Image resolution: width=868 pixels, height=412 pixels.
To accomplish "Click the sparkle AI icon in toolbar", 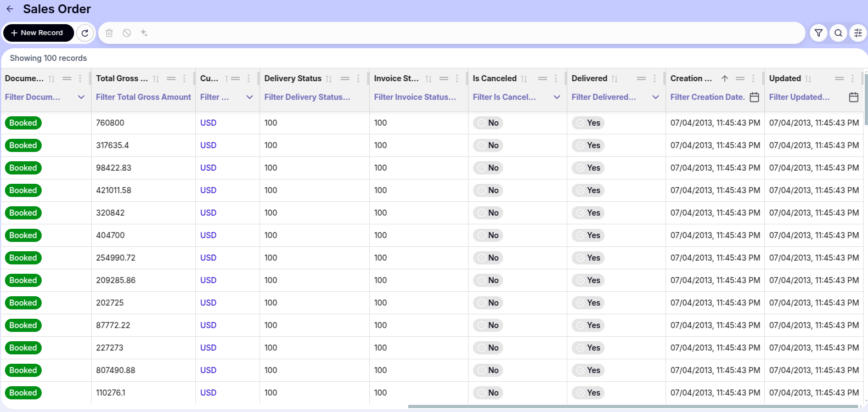I will [x=144, y=33].
